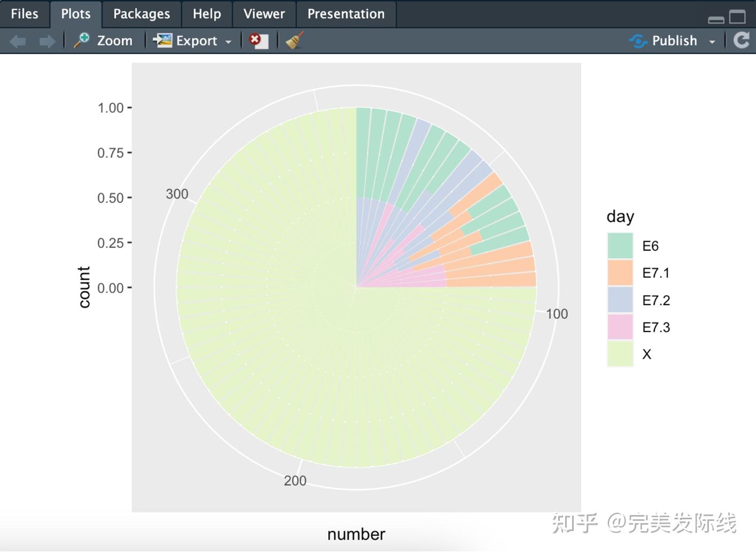Remove current plot with red X icon
This screenshot has height=553, width=756.
(259, 41)
